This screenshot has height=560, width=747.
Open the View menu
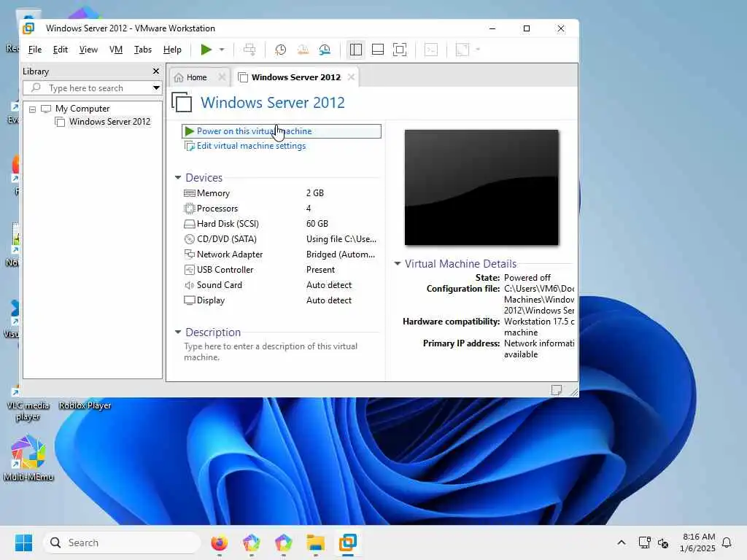click(88, 50)
